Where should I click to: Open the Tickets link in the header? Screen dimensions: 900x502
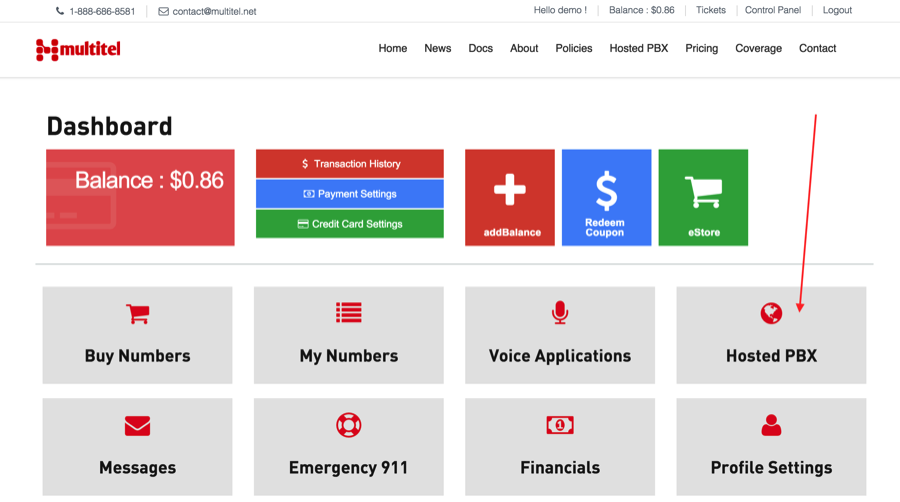pyautogui.click(x=711, y=10)
